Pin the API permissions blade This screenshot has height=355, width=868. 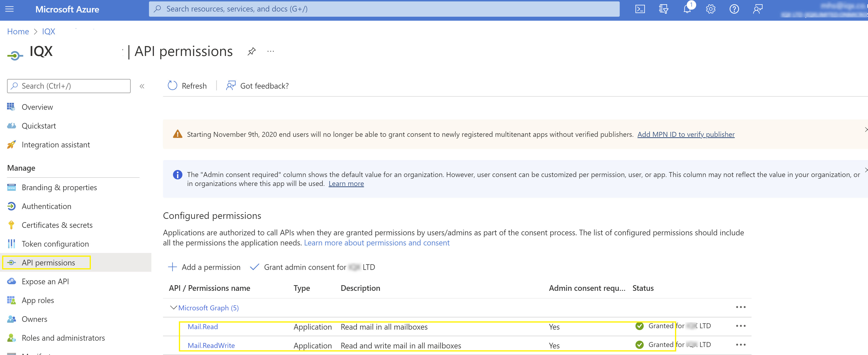coord(251,51)
